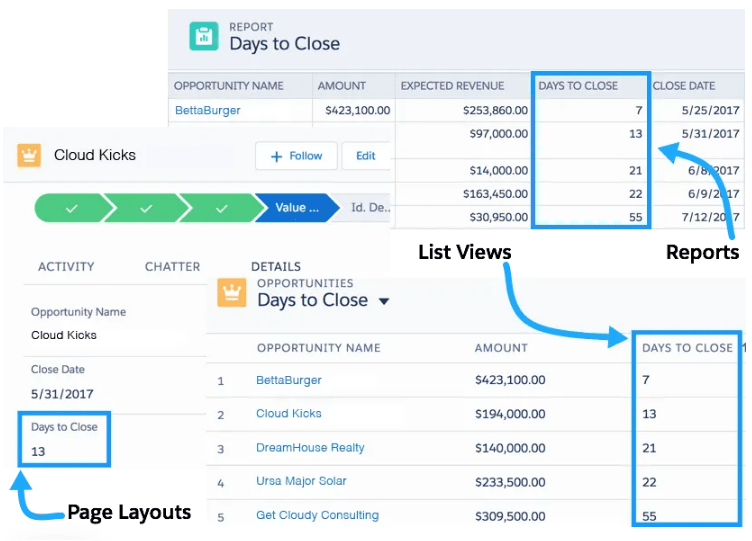Click the $30,950.00 expected revenue cell
752x541 pixels.
[x=499, y=217]
